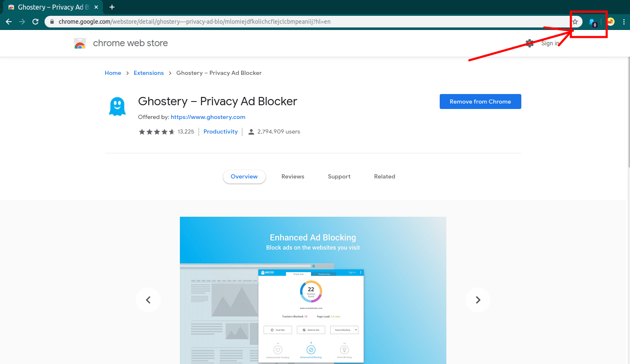Image resolution: width=630 pixels, height=364 pixels.
Task: Click the Ghostery – Privacy Ad Blocker heading
Action: 218,101
